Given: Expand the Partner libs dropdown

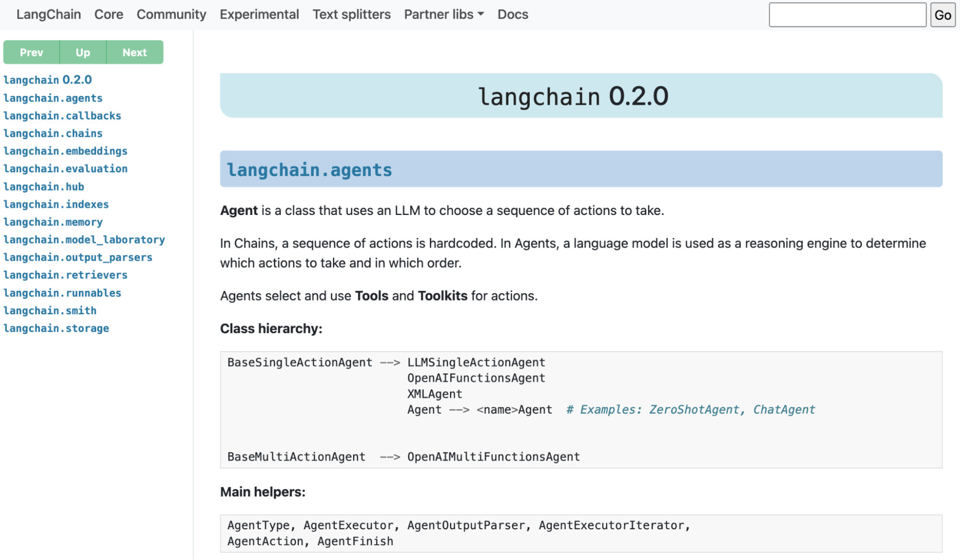Looking at the screenshot, I should click(444, 14).
